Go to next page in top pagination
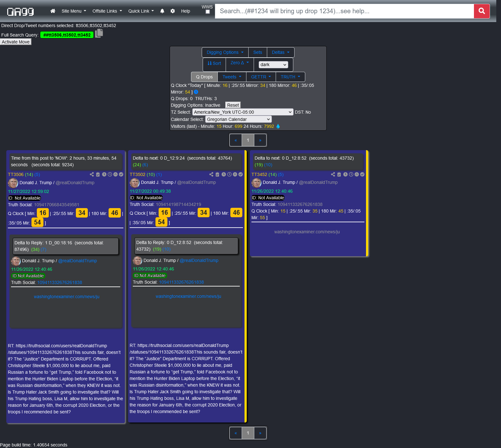 [x=260, y=140]
